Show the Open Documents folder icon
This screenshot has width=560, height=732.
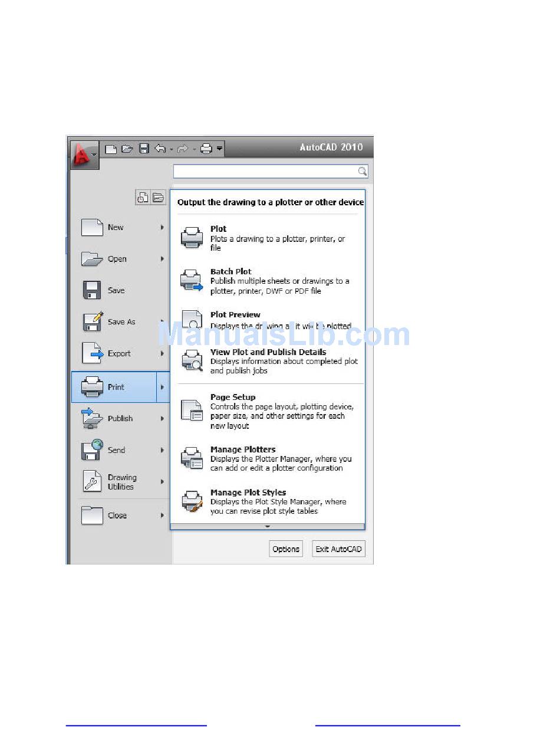click(x=158, y=198)
